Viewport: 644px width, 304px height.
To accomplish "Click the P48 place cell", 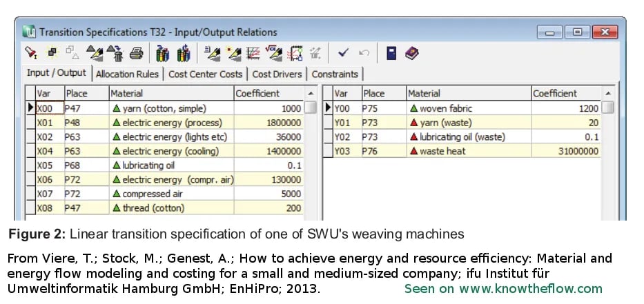I will point(87,122).
